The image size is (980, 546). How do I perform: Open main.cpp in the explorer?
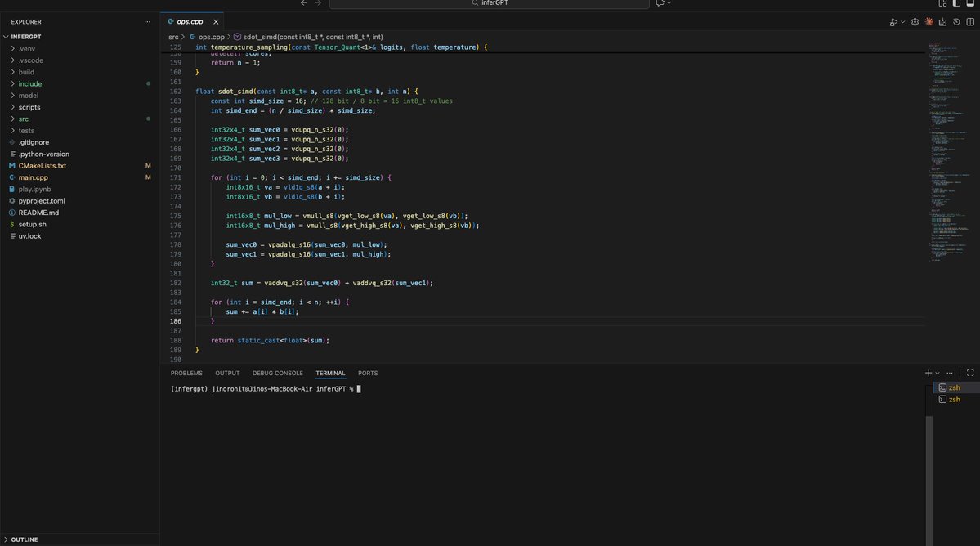80,177
